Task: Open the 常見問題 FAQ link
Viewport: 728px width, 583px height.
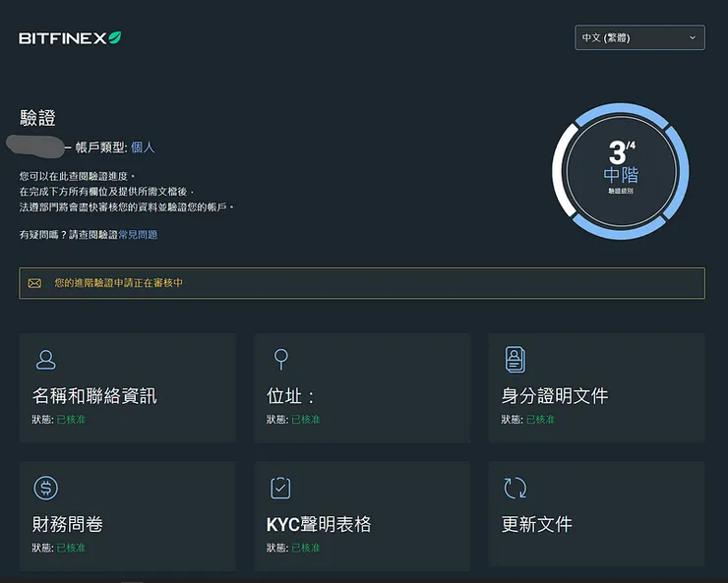Action: click(138, 235)
